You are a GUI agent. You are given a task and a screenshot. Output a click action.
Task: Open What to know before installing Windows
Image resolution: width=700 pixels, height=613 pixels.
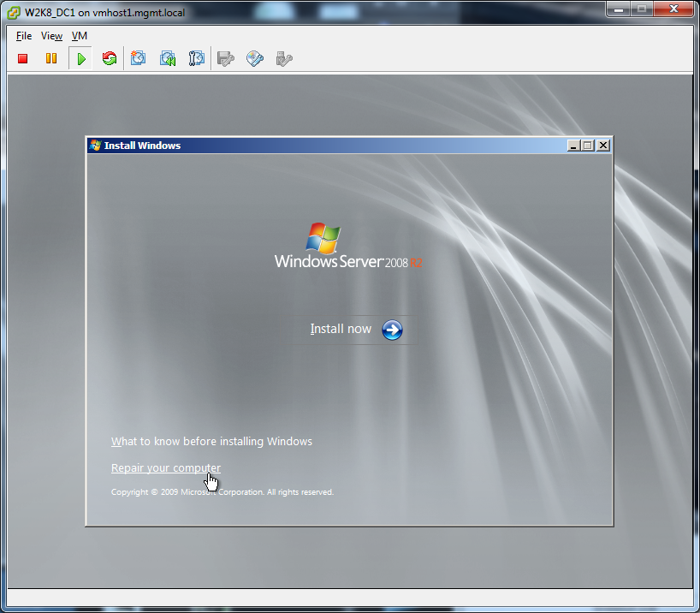211,442
